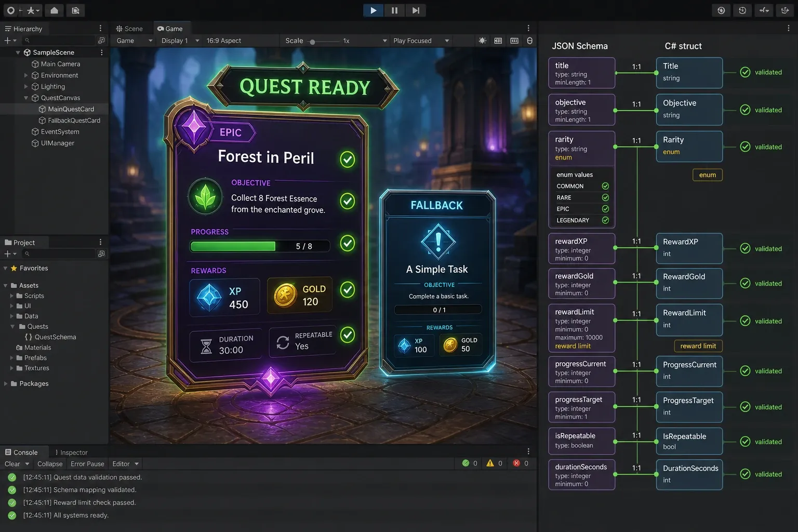Switch to the Inspector tab
This screenshot has width=798, height=532.
pos(71,453)
